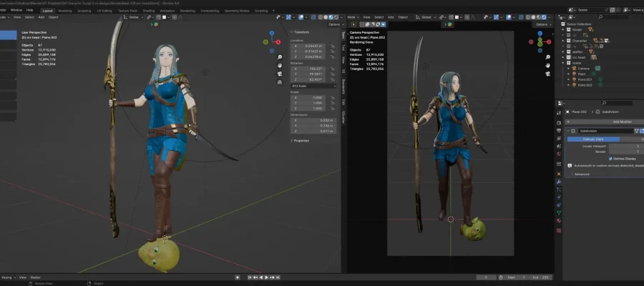Click the auto keying record dot
Image resolution: width=644 pixels, height=286 pixels.
tap(238, 278)
